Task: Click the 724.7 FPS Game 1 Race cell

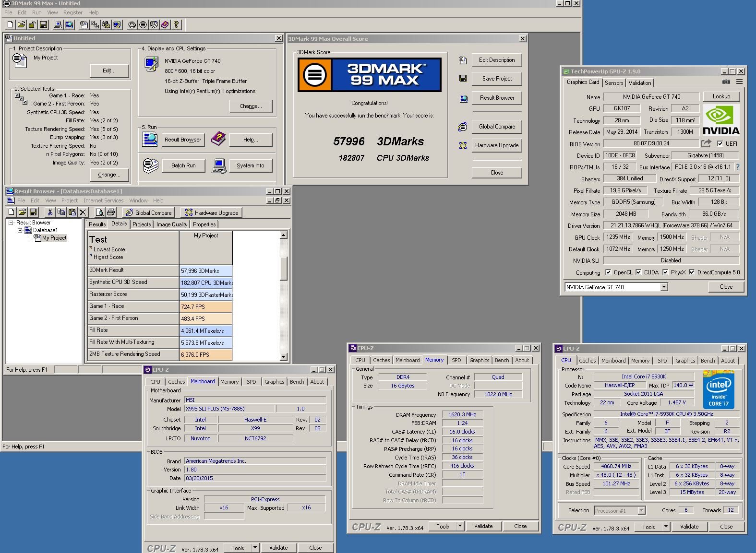Action: (x=206, y=307)
